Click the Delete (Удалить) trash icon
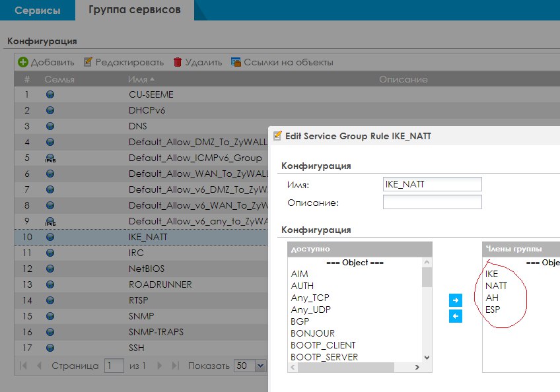The height and width of the screenshot is (392, 560). pyautogui.click(x=178, y=62)
